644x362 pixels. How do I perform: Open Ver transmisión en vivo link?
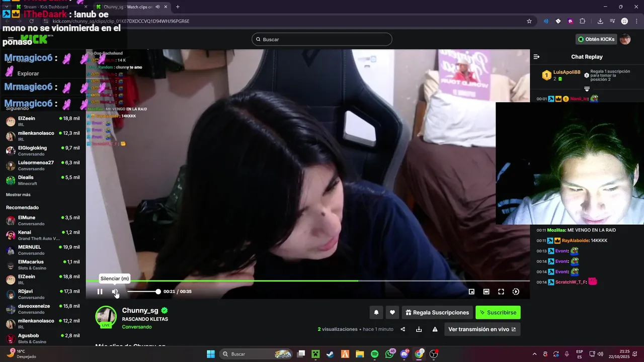(x=482, y=329)
